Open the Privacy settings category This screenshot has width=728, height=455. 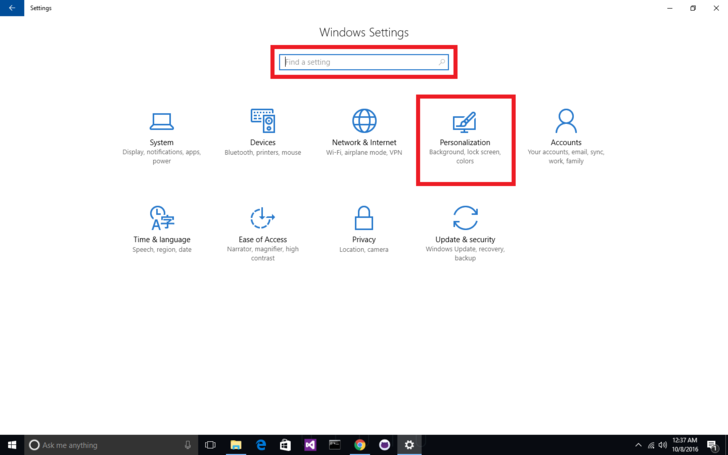364,230
